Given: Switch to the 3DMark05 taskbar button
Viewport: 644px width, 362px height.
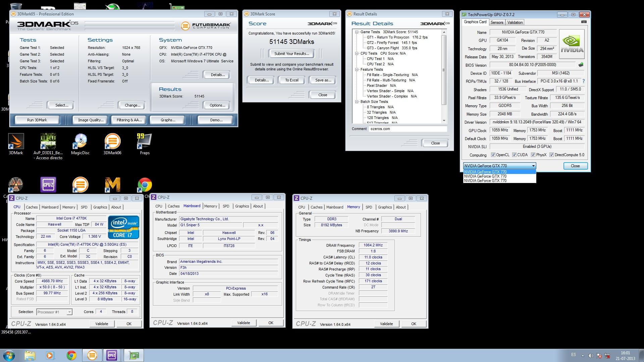Looking at the screenshot, I should click(92, 355).
